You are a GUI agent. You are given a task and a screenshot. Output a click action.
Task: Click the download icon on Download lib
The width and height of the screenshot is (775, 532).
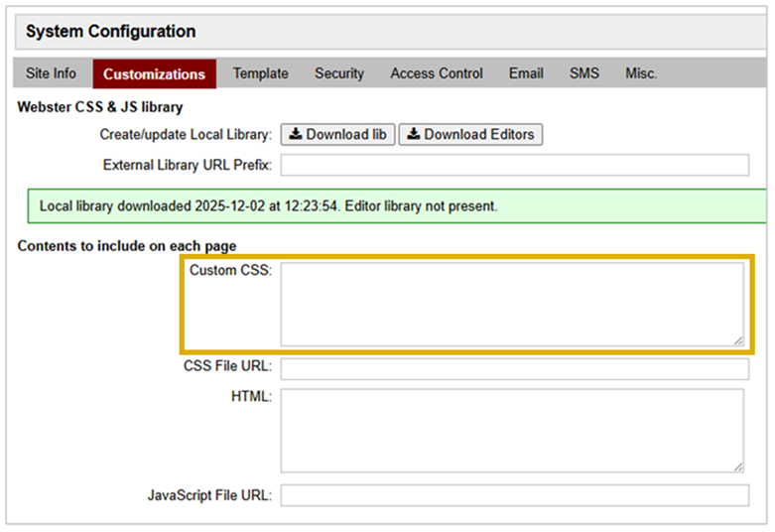(x=296, y=134)
